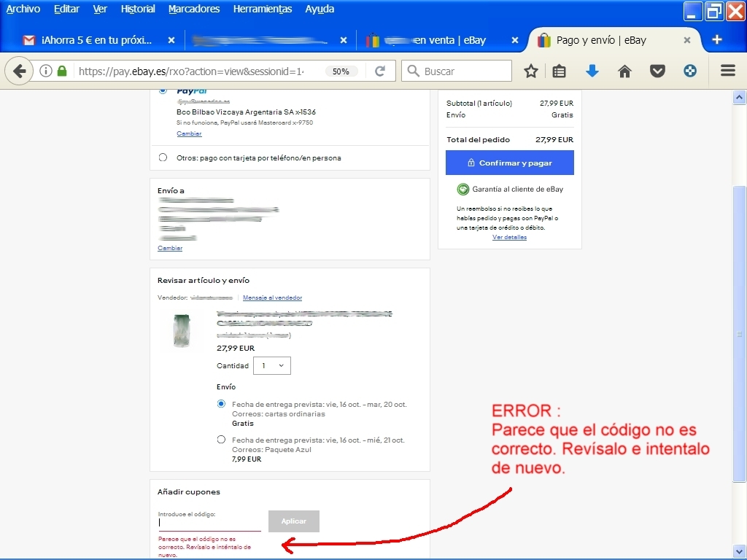Image resolution: width=747 pixels, height=560 pixels.
Task: Click the 'Garantía al cliente de eBay' text
Action: 518,189
